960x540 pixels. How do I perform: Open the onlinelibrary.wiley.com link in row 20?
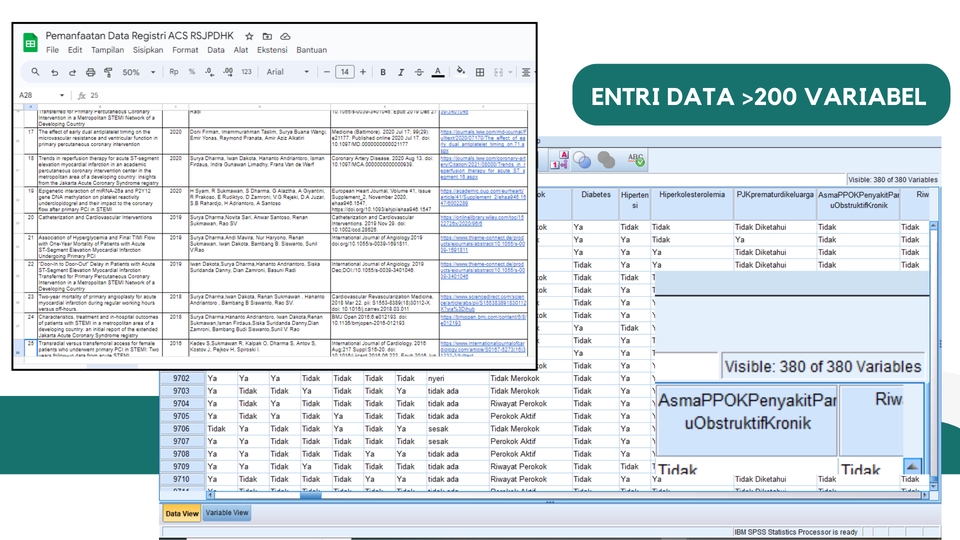point(482,220)
